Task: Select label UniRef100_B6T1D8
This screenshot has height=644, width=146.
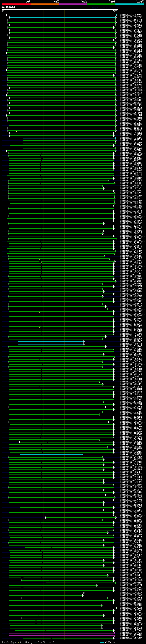Action: point(131,32)
